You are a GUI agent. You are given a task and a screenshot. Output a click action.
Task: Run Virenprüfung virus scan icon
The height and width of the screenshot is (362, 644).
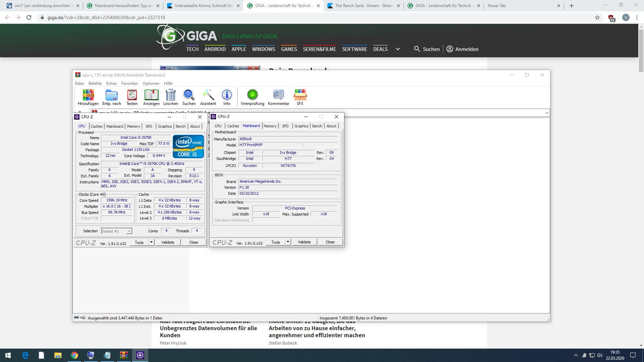coord(252,96)
